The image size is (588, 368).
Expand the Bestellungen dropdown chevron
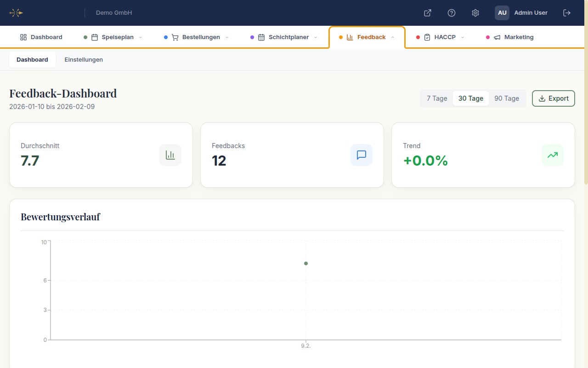(227, 37)
